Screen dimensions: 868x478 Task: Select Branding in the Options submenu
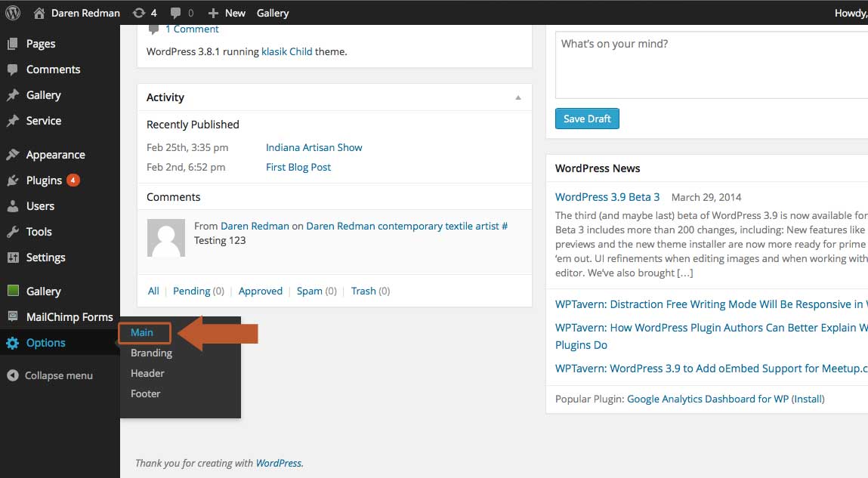(151, 353)
